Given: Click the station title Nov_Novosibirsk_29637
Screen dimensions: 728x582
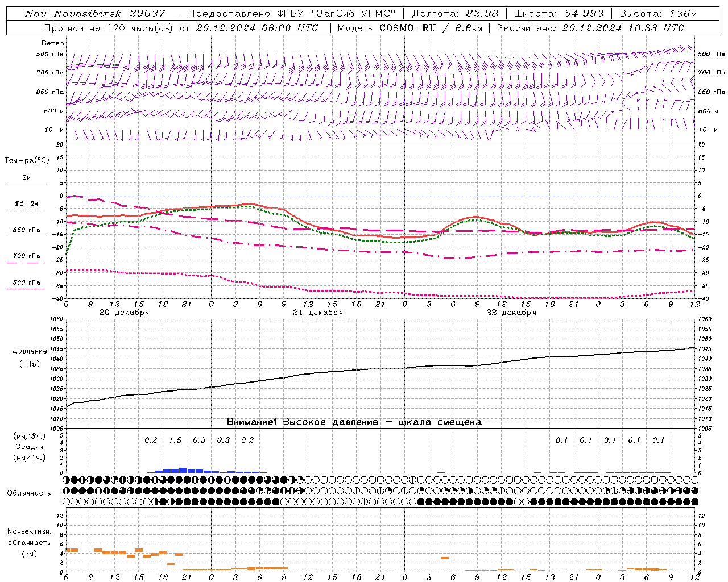Looking at the screenshot, I should [95, 14].
